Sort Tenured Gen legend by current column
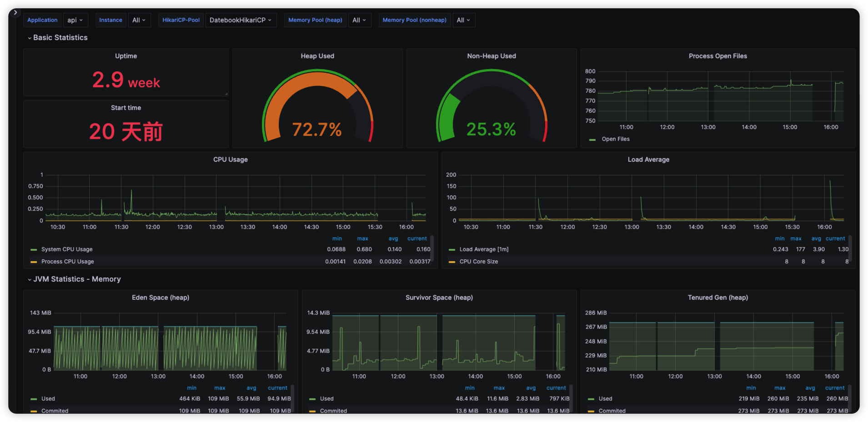 click(835, 388)
